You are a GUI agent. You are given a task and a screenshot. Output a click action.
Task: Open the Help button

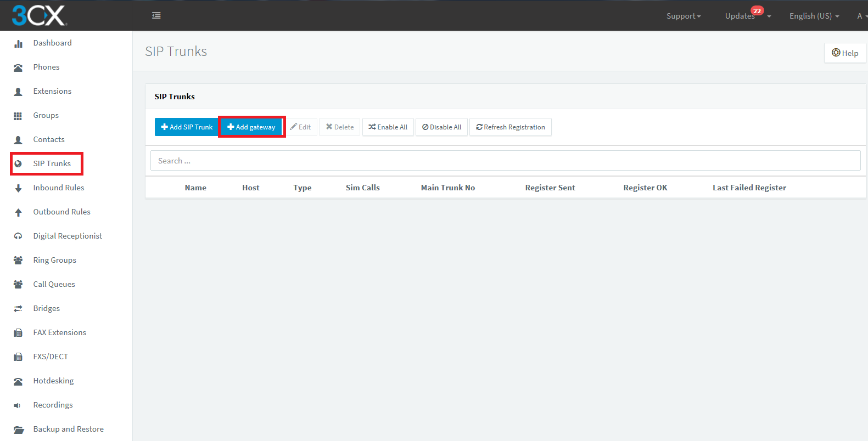click(x=845, y=53)
